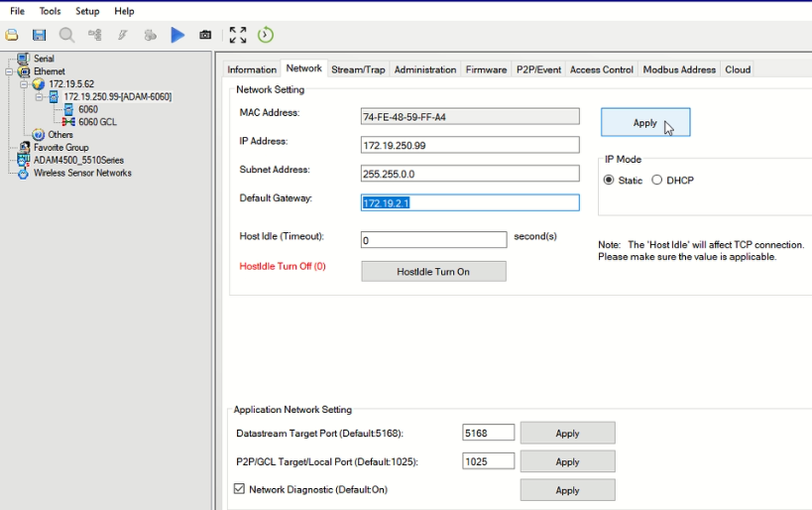
Task: Click the Default Gateway input field
Action: pyautogui.click(x=469, y=202)
